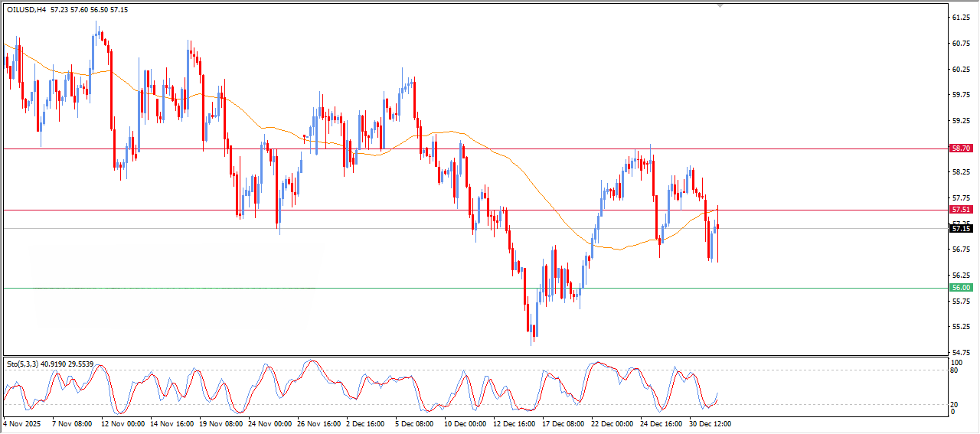Click the 61.25 price scale value
This screenshot has width=980, height=434.
click(959, 17)
